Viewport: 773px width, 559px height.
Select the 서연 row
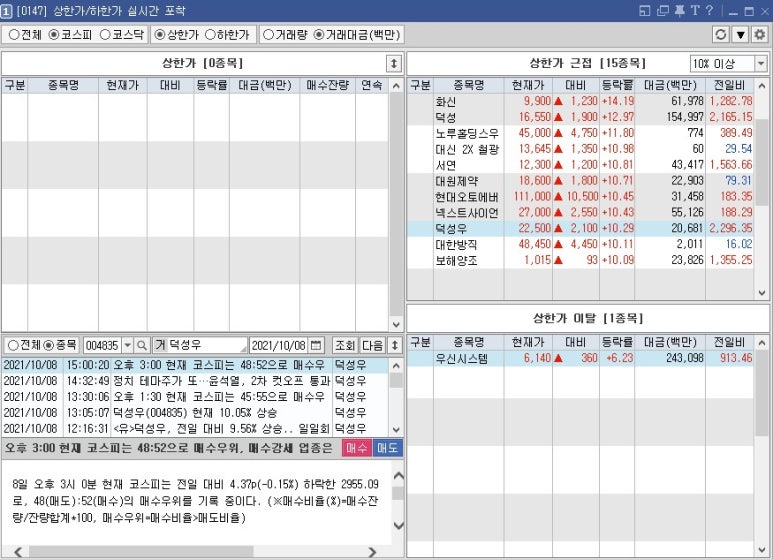click(x=581, y=165)
